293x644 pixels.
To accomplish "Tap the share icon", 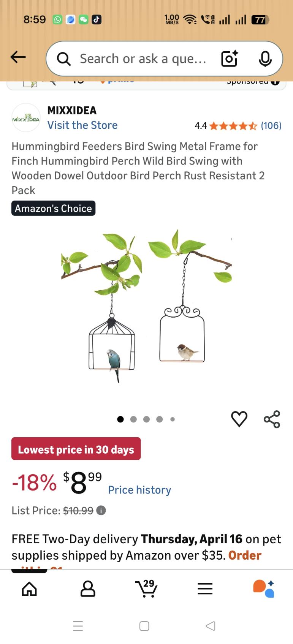I will pyautogui.click(x=272, y=419).
